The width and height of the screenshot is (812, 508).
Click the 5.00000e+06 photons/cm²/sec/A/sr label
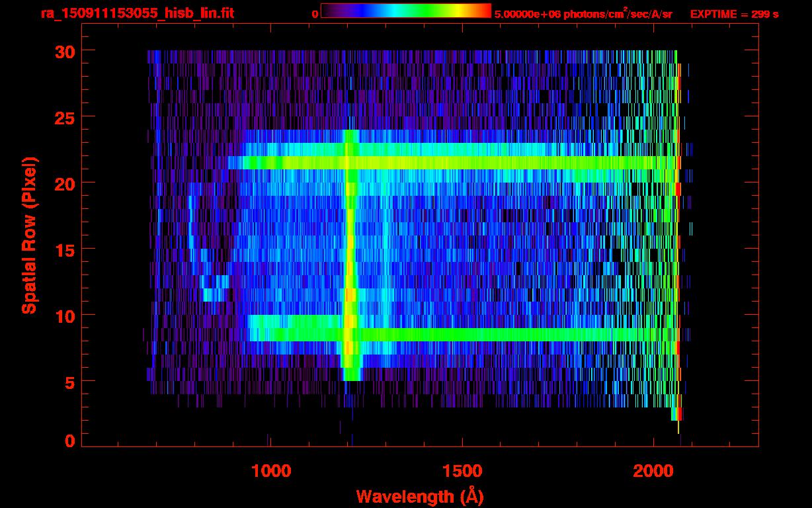(583, 13)
